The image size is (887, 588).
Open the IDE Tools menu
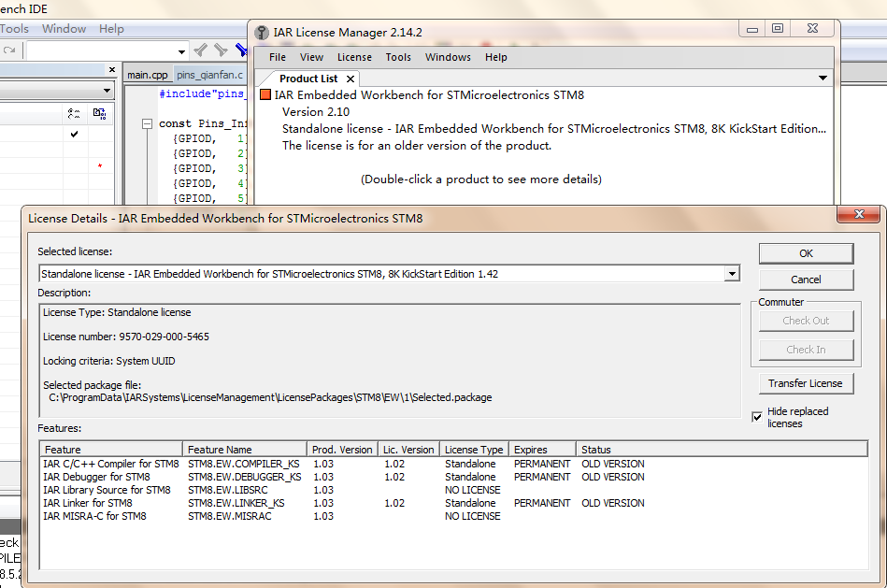(14, 29)
